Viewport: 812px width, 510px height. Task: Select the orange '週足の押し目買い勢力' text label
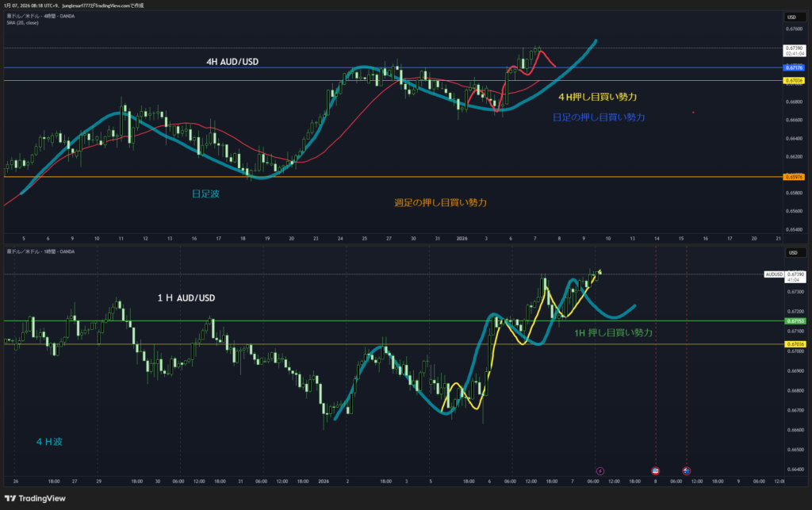click(x=440, y=203)
